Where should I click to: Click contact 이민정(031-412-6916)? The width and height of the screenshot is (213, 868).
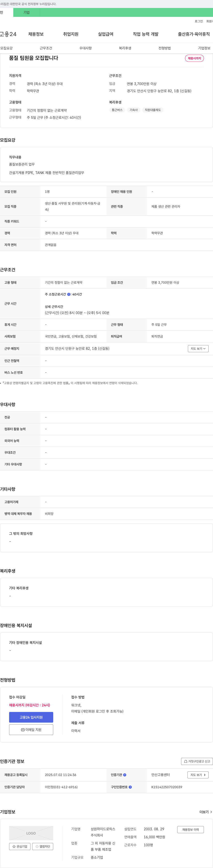click(x=61, y=787)
